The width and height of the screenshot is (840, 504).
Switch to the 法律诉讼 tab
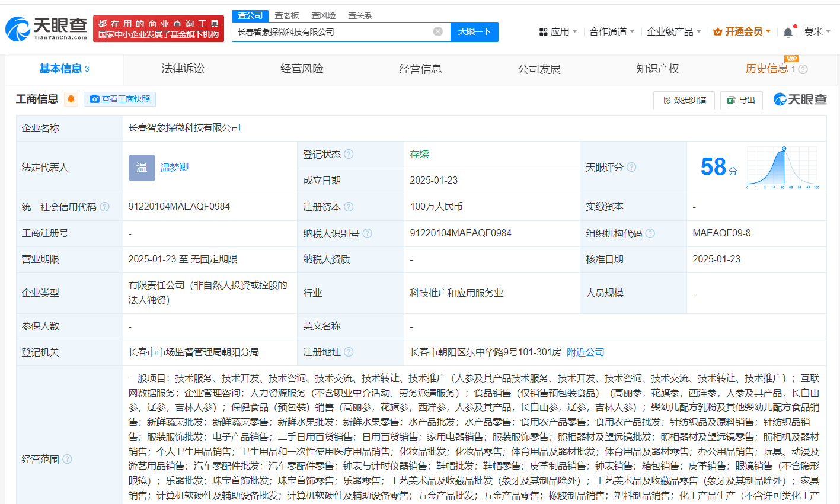pyautogui.click(x=182, y=69)
